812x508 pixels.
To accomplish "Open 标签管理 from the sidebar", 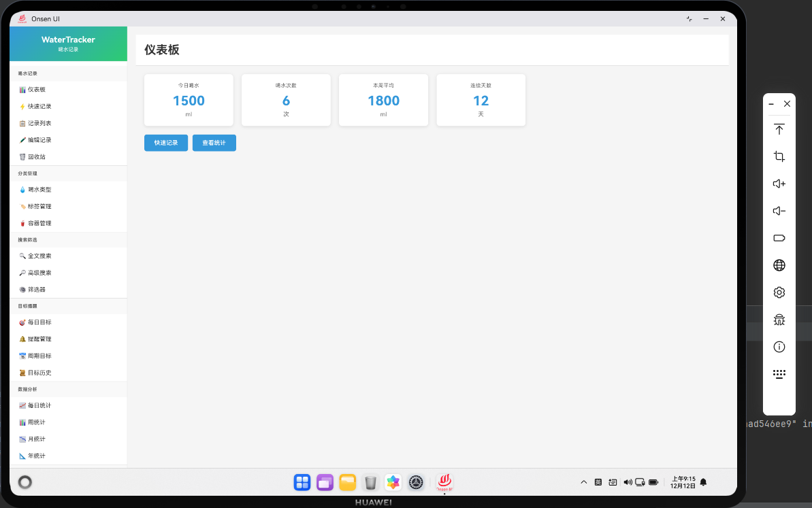I will (37, 206).
